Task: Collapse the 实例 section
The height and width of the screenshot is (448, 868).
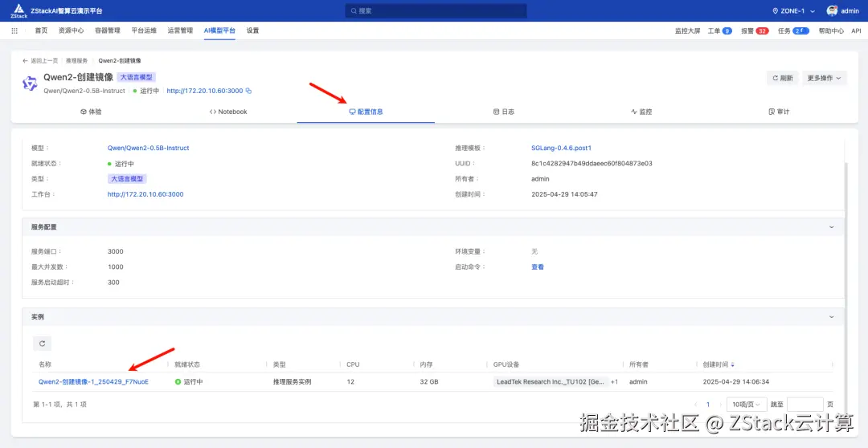Action: tap(831, 317)
